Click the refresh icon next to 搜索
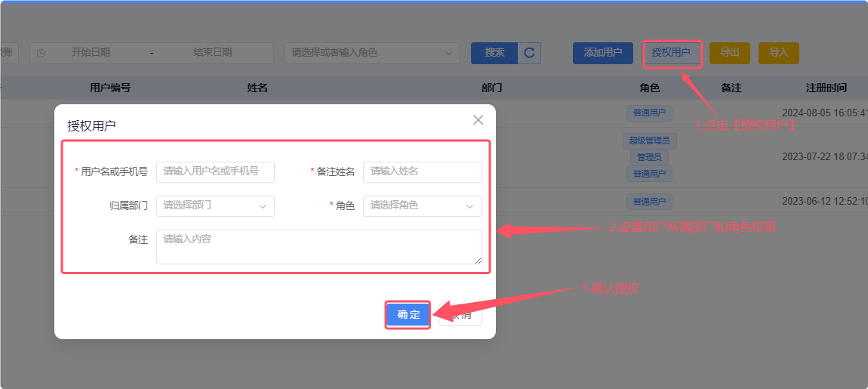The width and height of the screenshot is (868, 389). pos(529,53)
